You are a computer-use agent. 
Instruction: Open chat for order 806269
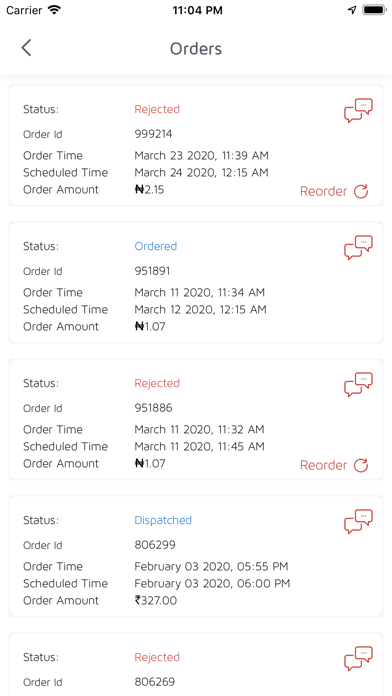358,658
